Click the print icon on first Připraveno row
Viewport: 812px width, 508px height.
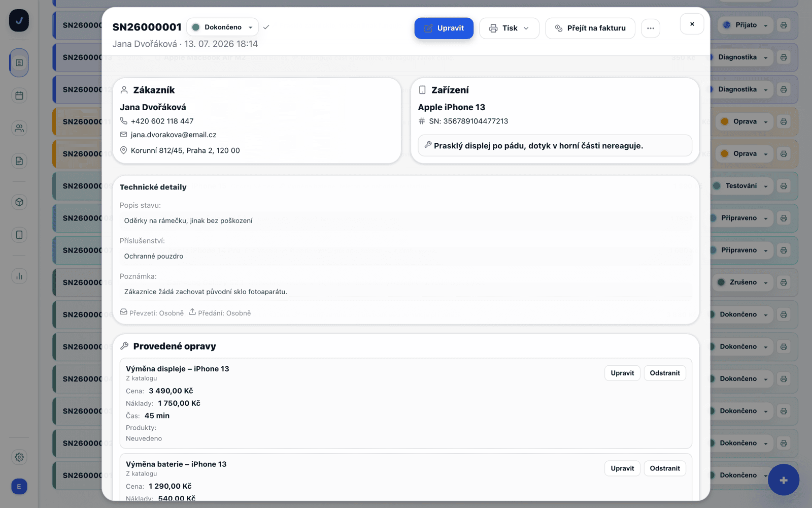(x=784, y=218)
